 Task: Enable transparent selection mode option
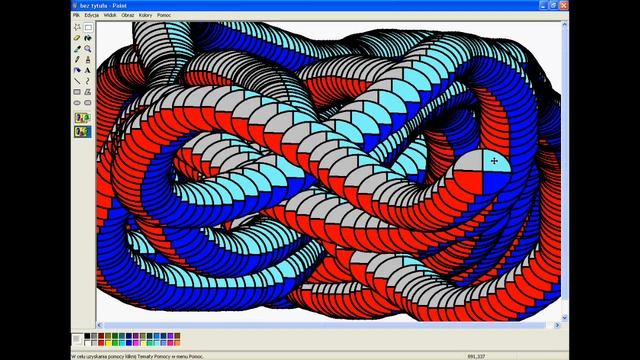point(82,131)
